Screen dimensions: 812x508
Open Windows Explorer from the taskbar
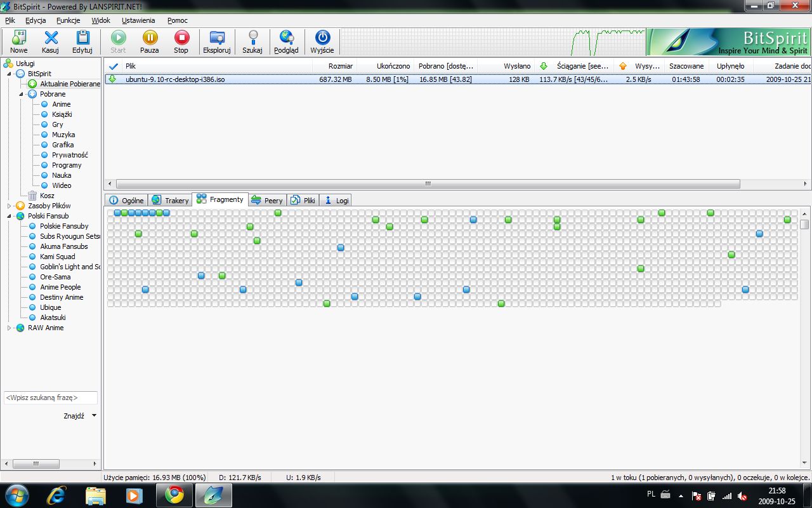(96, 495)
